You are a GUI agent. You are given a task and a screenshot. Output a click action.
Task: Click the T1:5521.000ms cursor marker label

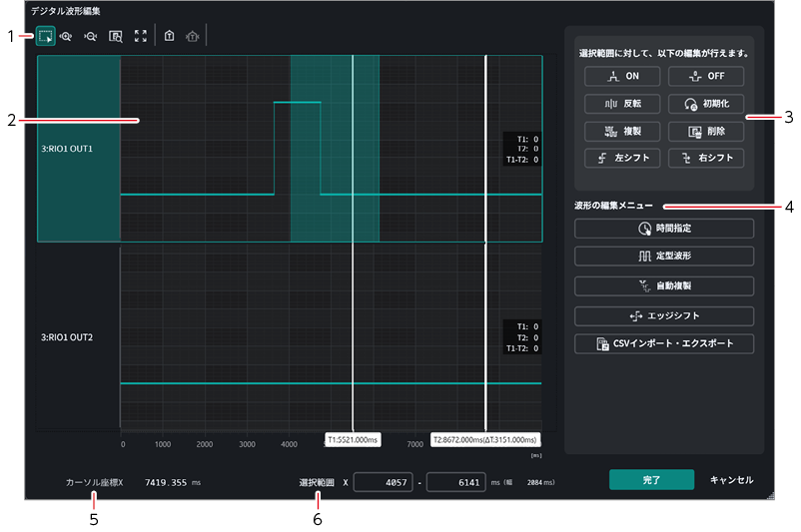click(x=353, y=439)
